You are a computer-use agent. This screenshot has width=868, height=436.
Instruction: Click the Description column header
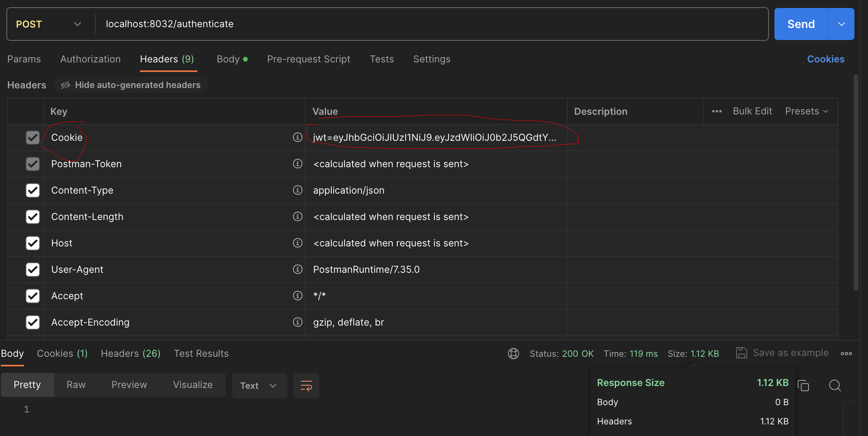[x=601, y=112]
